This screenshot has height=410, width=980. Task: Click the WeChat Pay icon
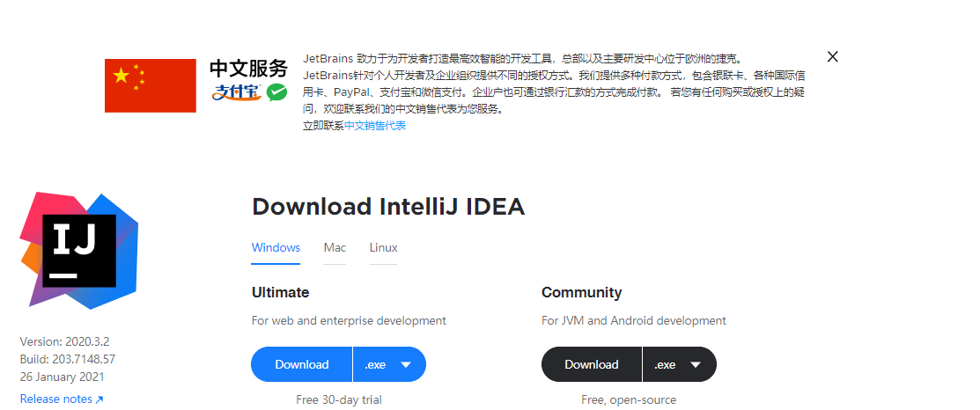pos(276,92)
